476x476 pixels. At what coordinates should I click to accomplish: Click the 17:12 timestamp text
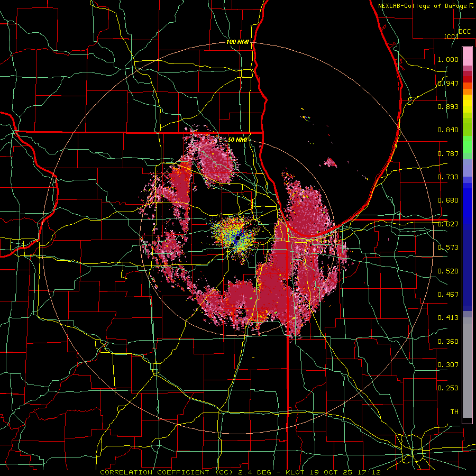(370, 472)
